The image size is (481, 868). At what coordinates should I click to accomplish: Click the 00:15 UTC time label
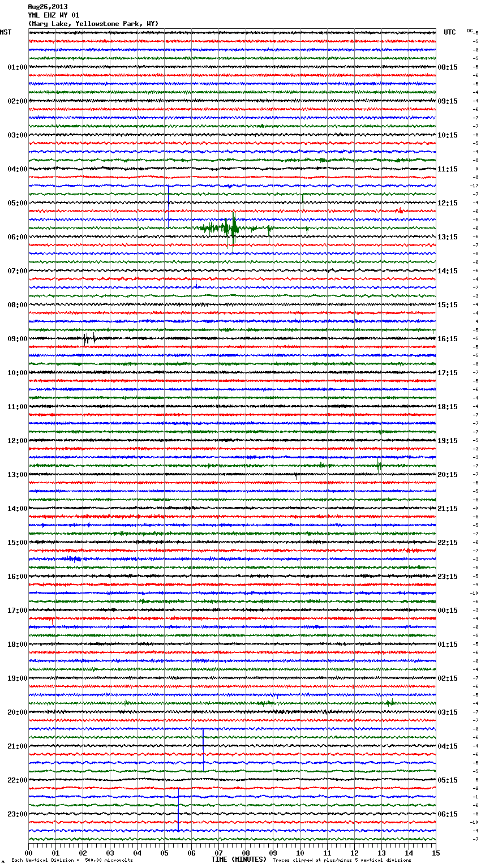pos(448,611)
